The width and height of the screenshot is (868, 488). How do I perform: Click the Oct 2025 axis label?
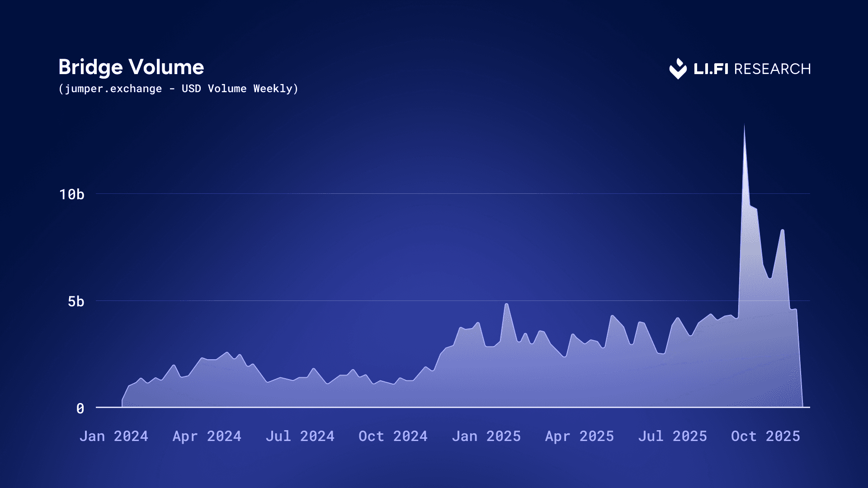[766, 436]
